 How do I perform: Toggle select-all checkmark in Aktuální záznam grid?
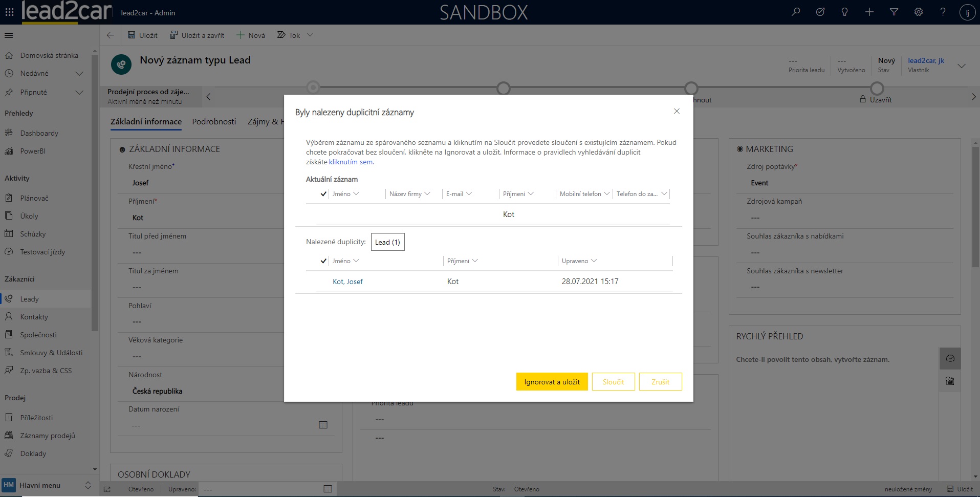pyautogui.click(x=323, y=194)
